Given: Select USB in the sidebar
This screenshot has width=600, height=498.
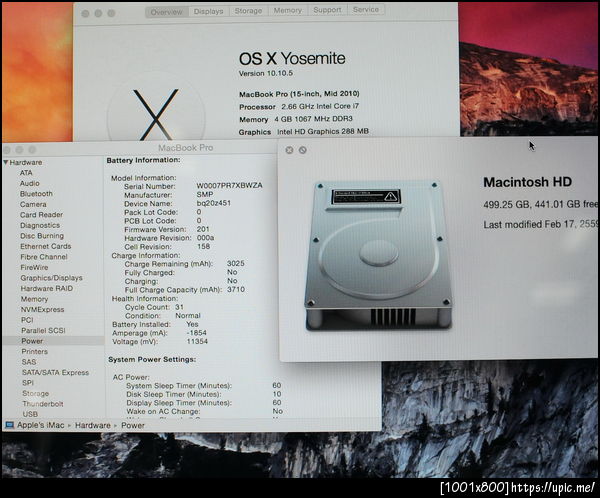Looking at the screenshot, I should point(30,414).
